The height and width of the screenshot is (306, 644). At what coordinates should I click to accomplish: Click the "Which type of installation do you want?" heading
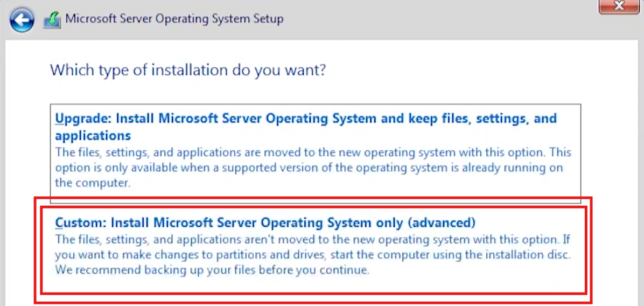click(x=188, y=70)
